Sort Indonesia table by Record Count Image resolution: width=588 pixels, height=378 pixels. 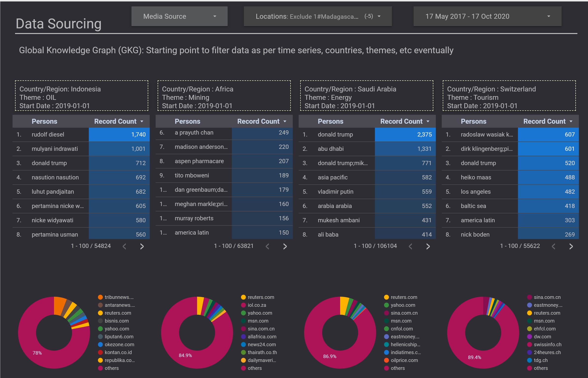115,121
